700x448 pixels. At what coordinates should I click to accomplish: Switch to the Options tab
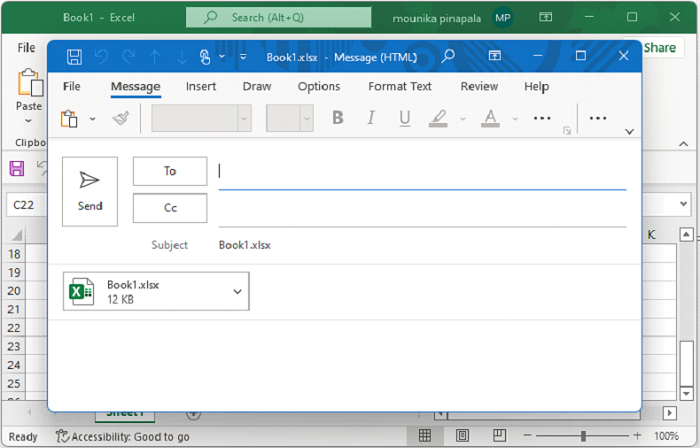point(319,86)
